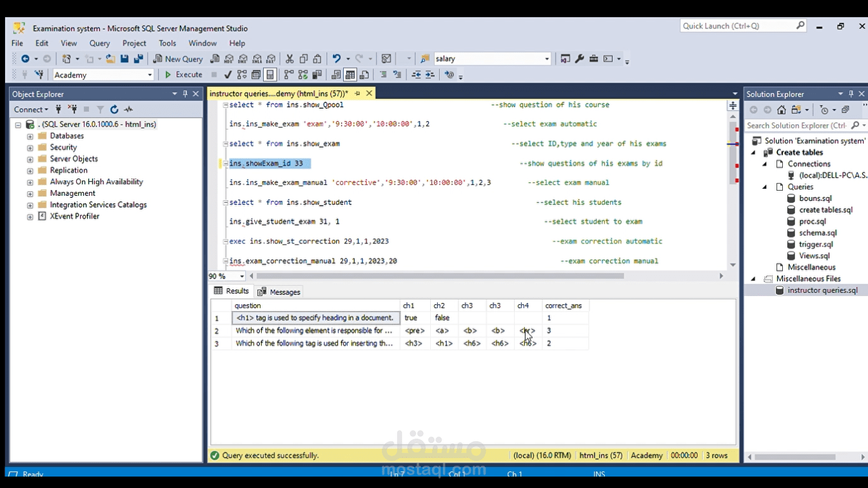Click the Quick Launch search field

click(737, 26)
